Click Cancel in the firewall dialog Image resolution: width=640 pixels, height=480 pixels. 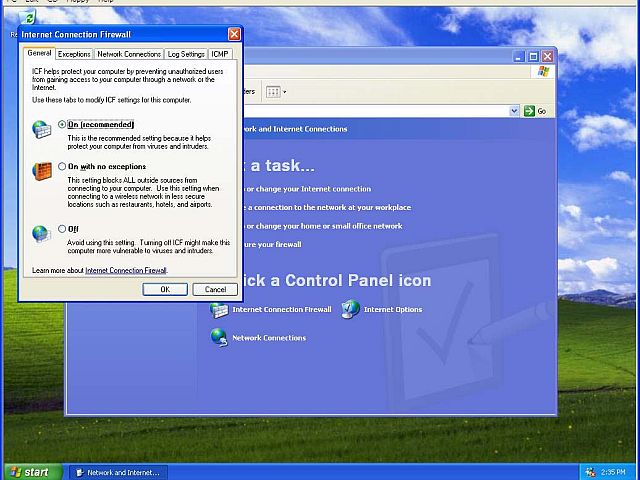tap(215, 289)
